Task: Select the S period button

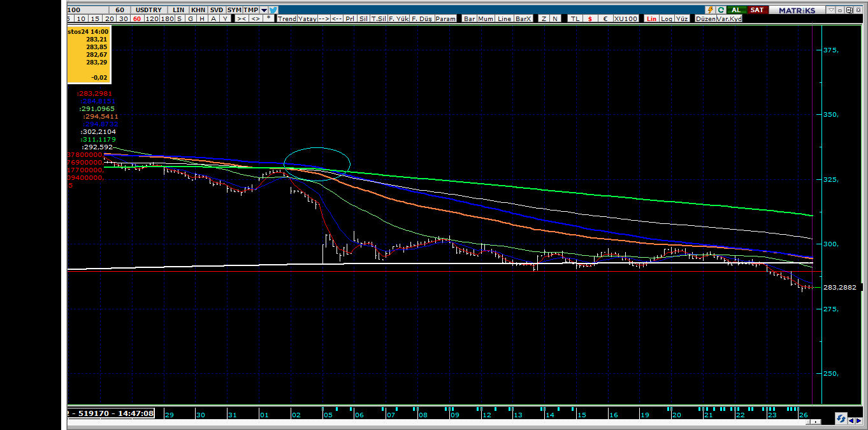Action: click(x=180, y=19)
